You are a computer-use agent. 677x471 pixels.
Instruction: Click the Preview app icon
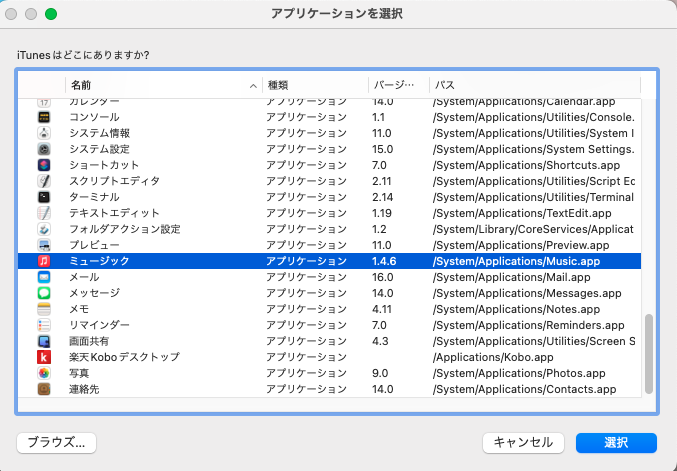[x=44, y=245]
